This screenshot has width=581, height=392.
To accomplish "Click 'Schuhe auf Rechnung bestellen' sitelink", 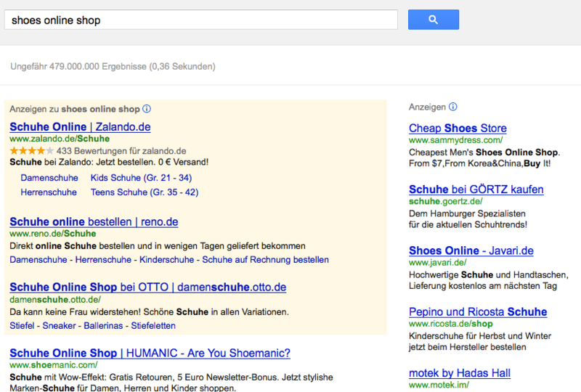I will point(265,259).
